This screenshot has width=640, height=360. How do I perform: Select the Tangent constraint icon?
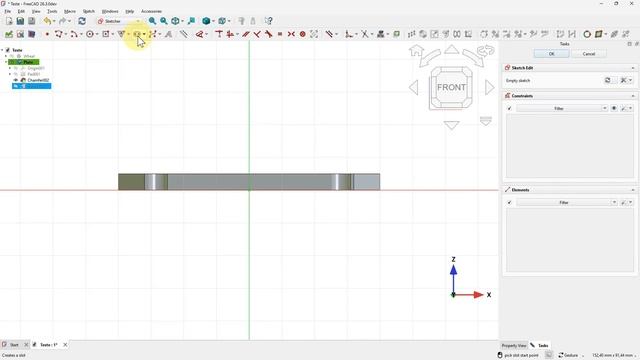[x=268, y=34]
